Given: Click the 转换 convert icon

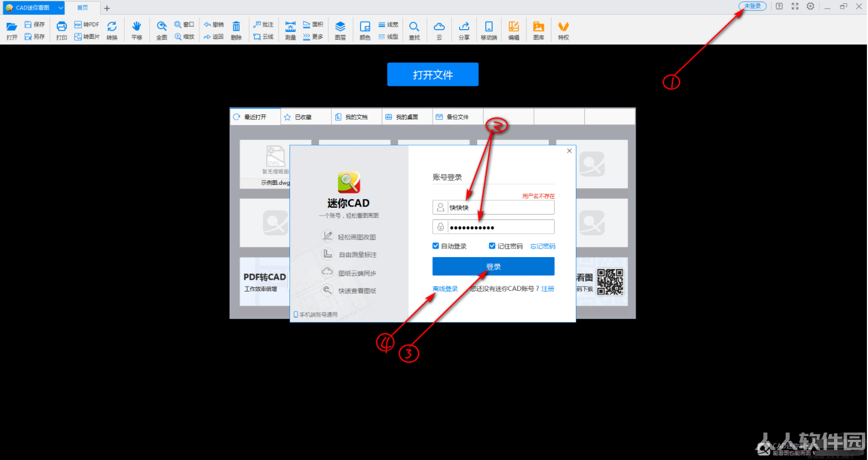Looking at the screenshot, I should click(112, 26).
